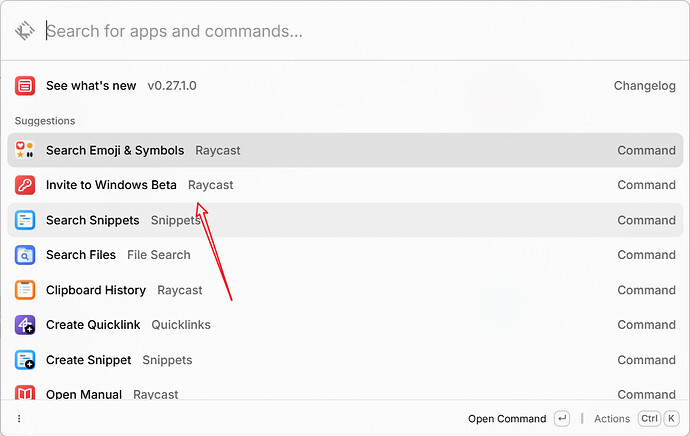Open the See what's new entry
Screen dimensions: 690x436
click(x=345, y=85)
